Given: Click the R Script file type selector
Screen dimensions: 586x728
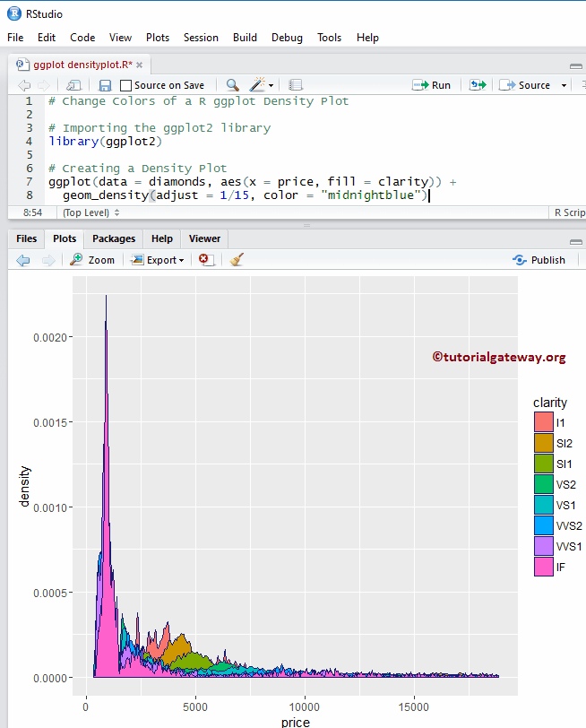Looking at the screenshot, I should [x=570, y=212].
